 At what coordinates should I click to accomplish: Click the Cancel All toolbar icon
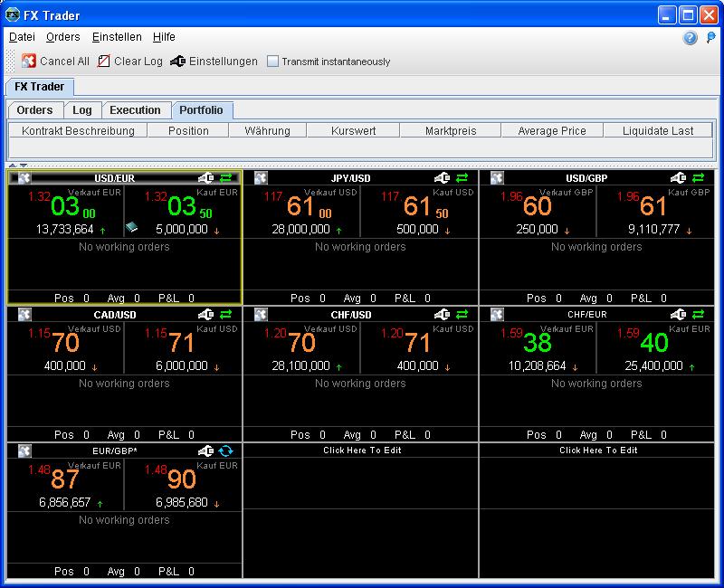(29, 62)
